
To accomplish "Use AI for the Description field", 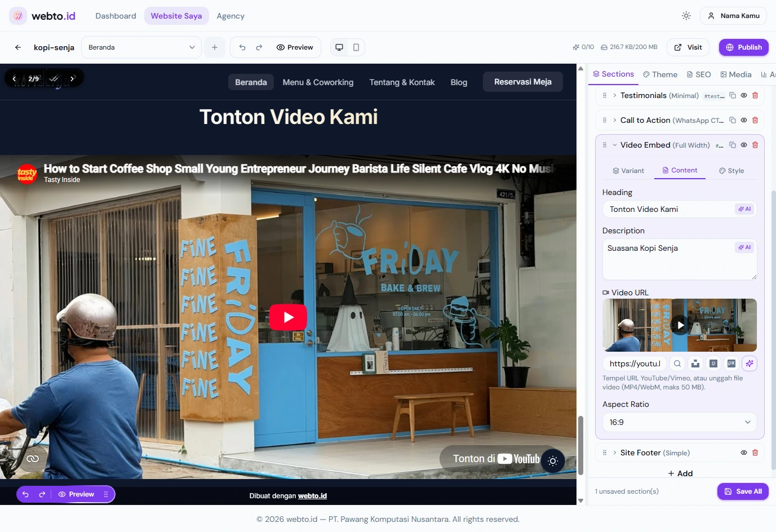I will click(744, 247).
